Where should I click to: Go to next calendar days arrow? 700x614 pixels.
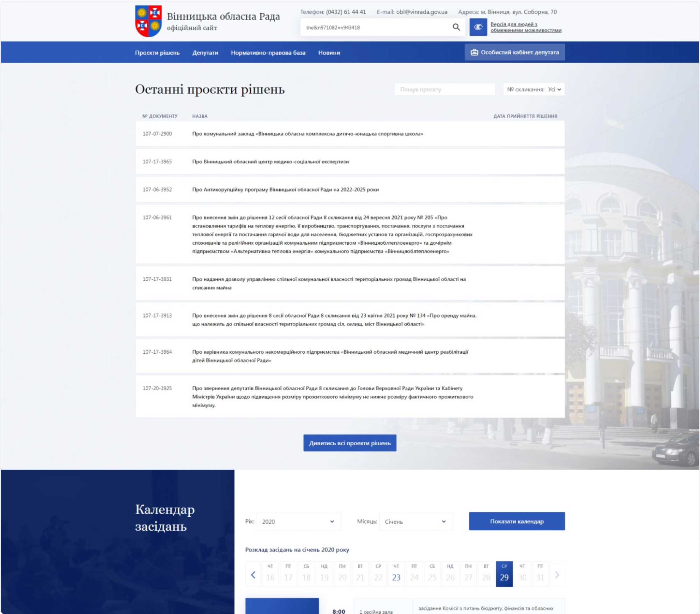(557, 575)
